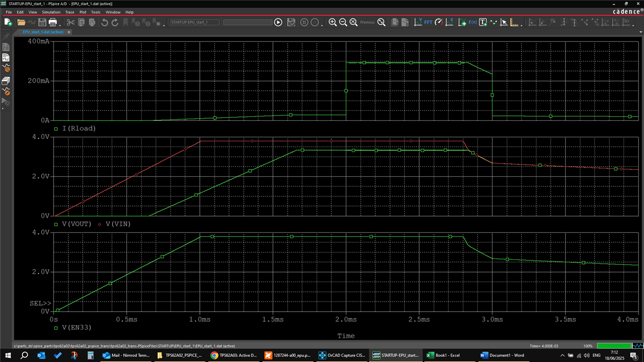
Task: Click the Zoom Area magnifier after Previous
Action: pyautogui.click(x=381, y=22)
